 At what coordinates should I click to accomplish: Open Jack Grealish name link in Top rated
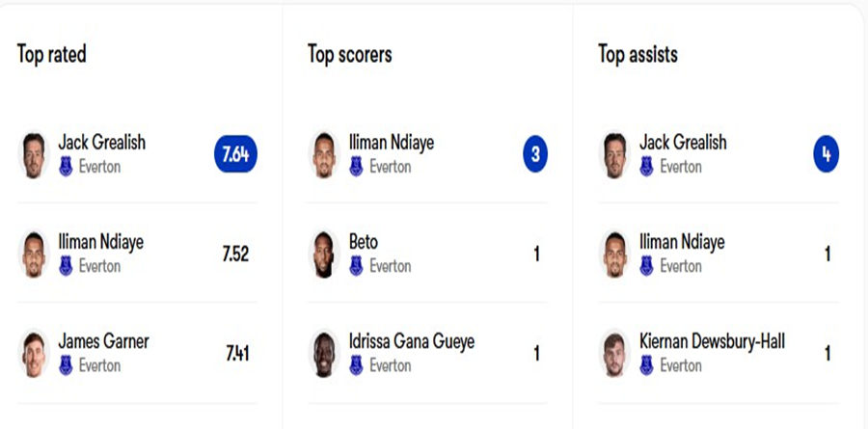point(101,143)
